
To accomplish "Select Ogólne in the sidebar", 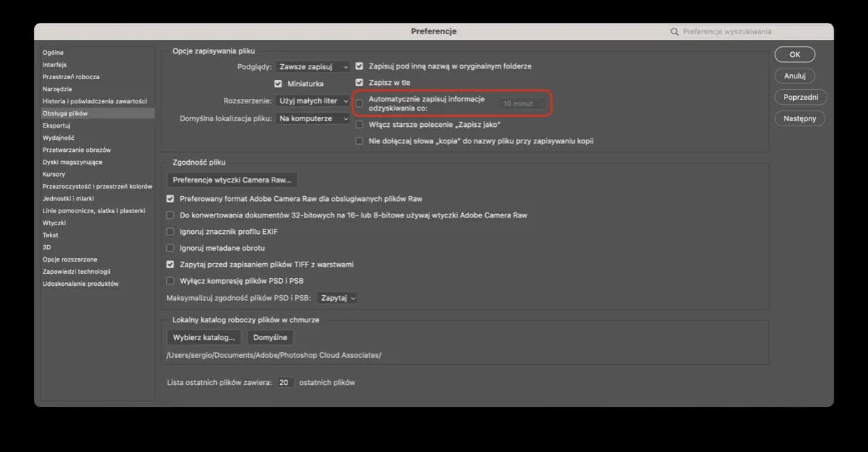I will pos(53,53).
